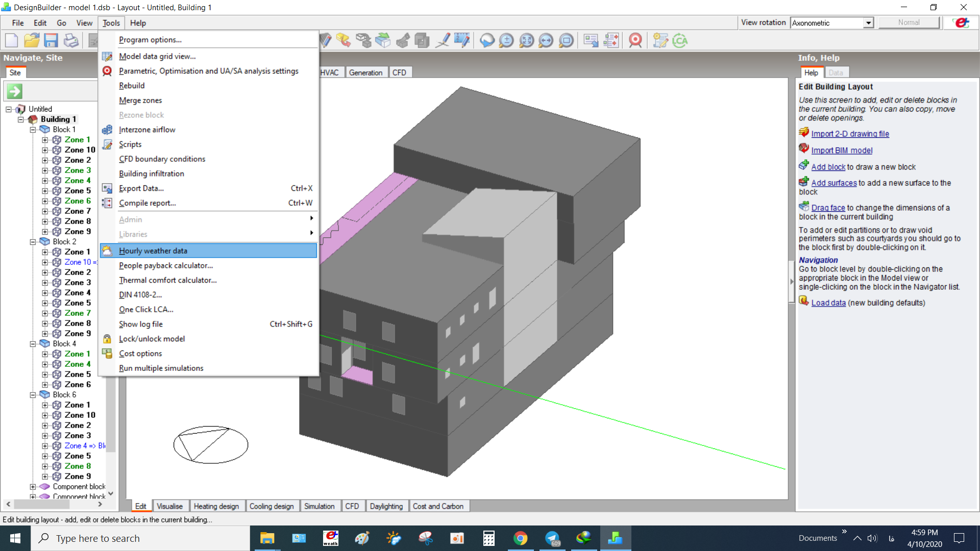Click the fit view zoom icon
The width and height of the screenshot is (980, 551).
[526, 40]
